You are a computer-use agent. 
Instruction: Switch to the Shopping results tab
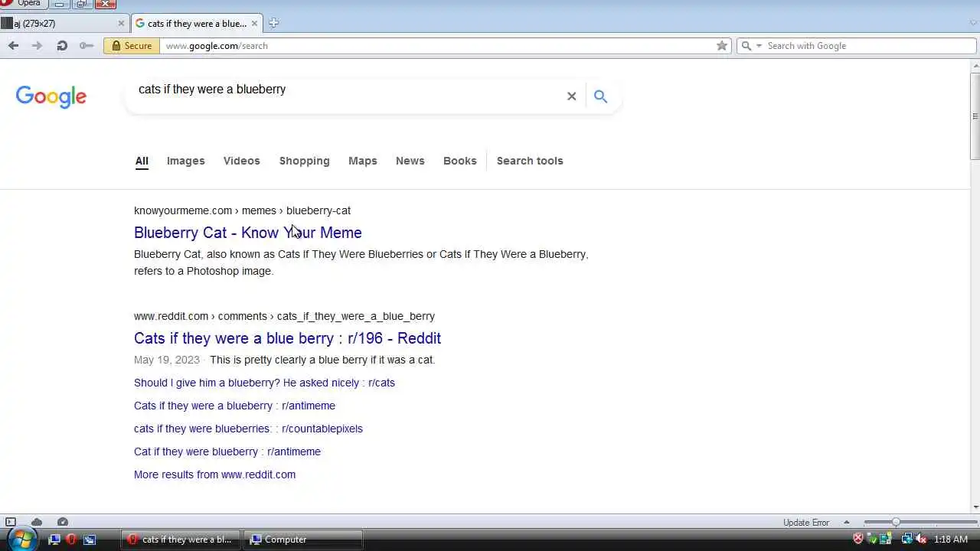pos(305,161)
